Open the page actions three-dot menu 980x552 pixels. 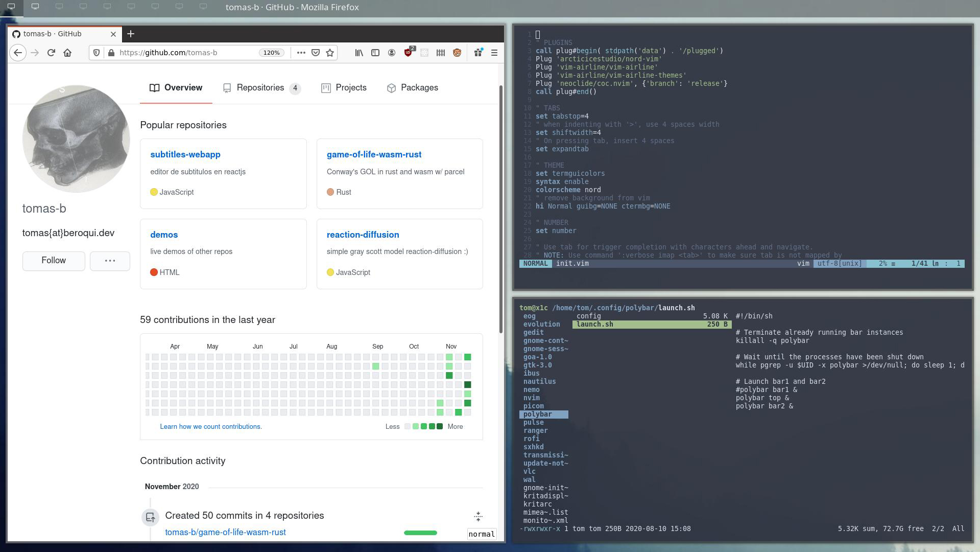click(301, 53)
